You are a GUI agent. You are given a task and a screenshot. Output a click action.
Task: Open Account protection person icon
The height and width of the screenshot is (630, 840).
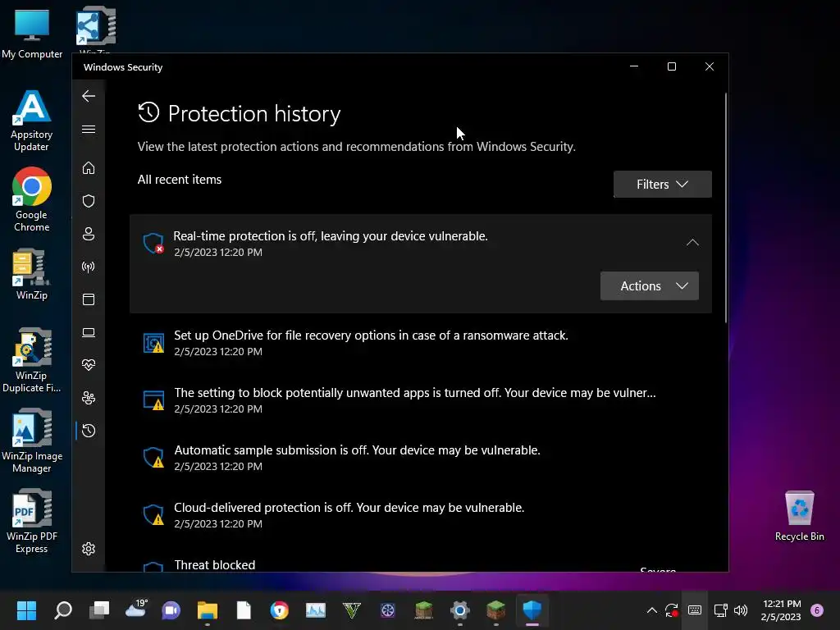[x=89, y=234]
